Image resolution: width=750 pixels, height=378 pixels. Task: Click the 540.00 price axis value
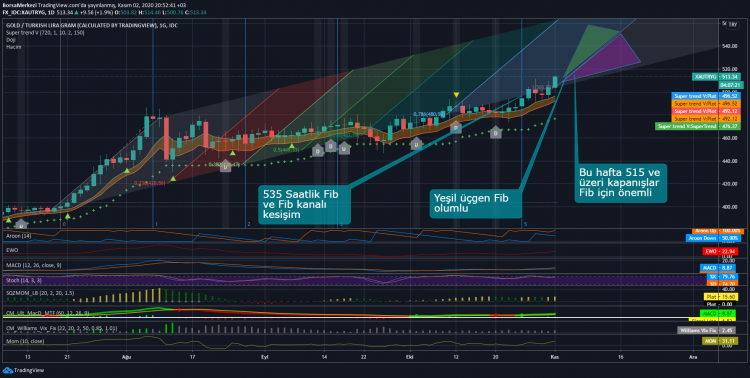tap(729, 46)
